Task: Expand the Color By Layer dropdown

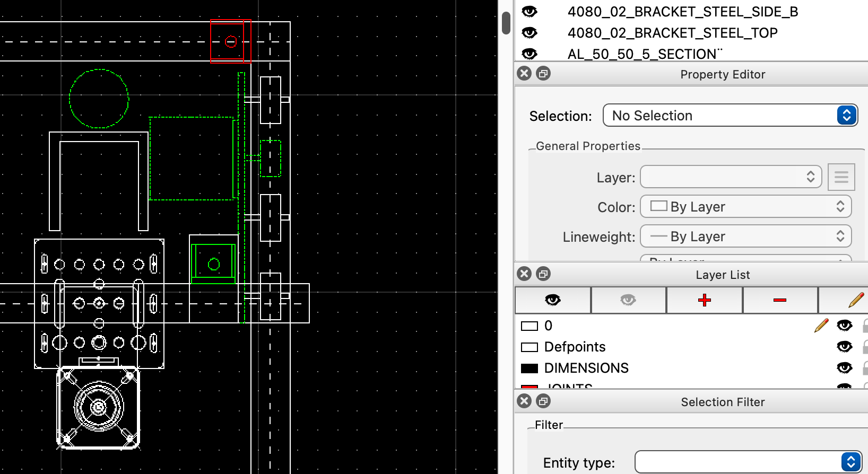Action: (x=745, y=207)
